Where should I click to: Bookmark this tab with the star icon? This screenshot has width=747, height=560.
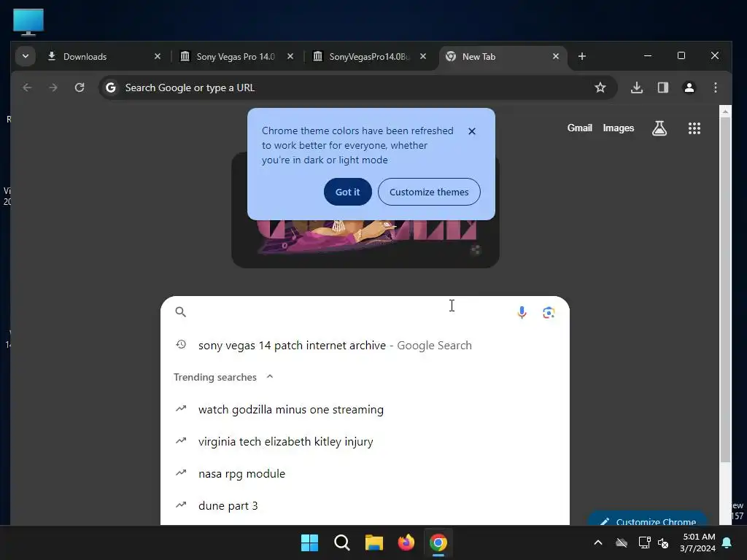[600, 87]
